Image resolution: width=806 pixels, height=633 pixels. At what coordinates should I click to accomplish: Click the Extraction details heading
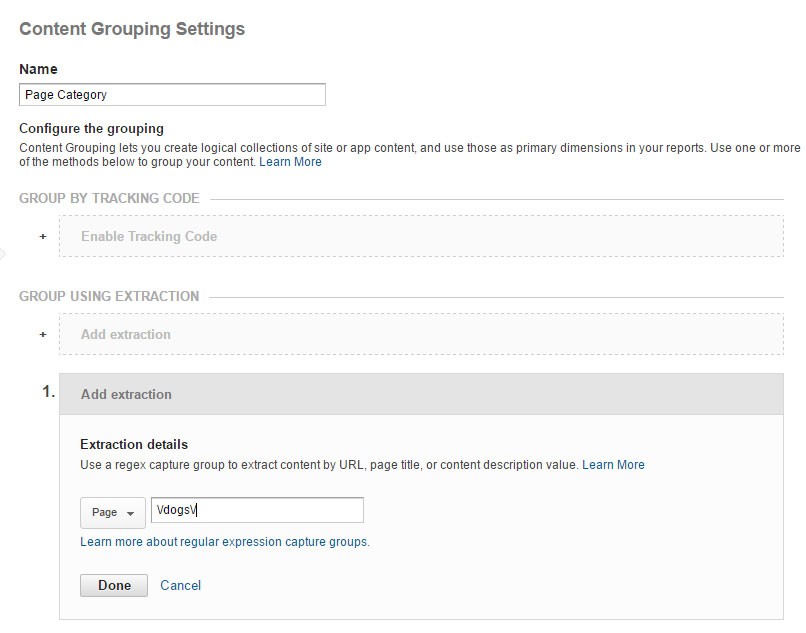133,444
